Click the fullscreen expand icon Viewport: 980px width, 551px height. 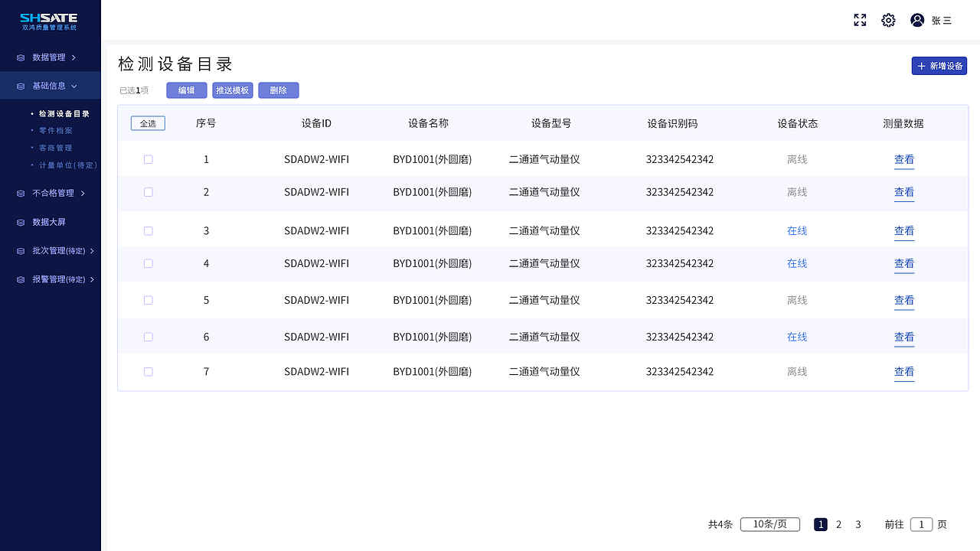point(860,20)
